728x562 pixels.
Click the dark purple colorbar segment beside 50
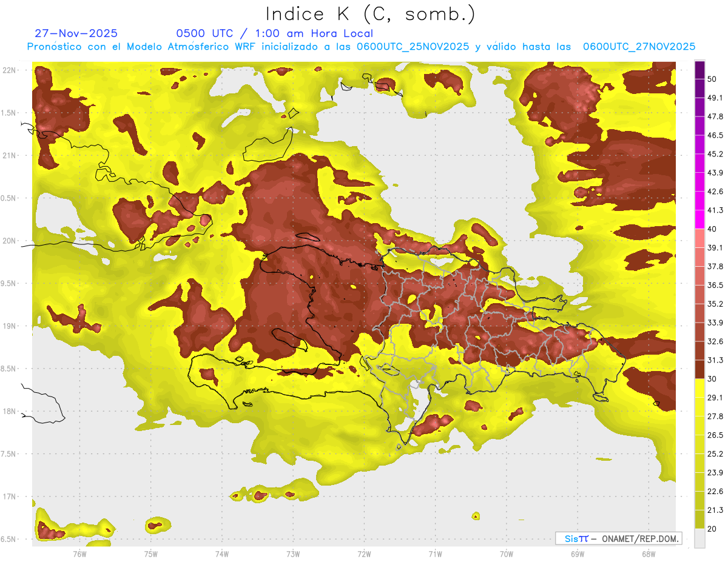pyautogui.click(x=699, y=69)
